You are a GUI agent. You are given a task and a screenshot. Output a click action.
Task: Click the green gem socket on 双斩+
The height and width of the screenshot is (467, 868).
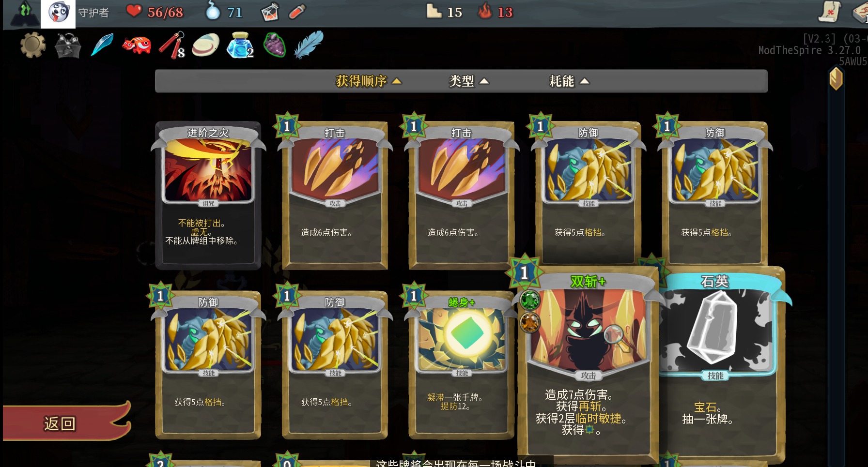[529, 300]
